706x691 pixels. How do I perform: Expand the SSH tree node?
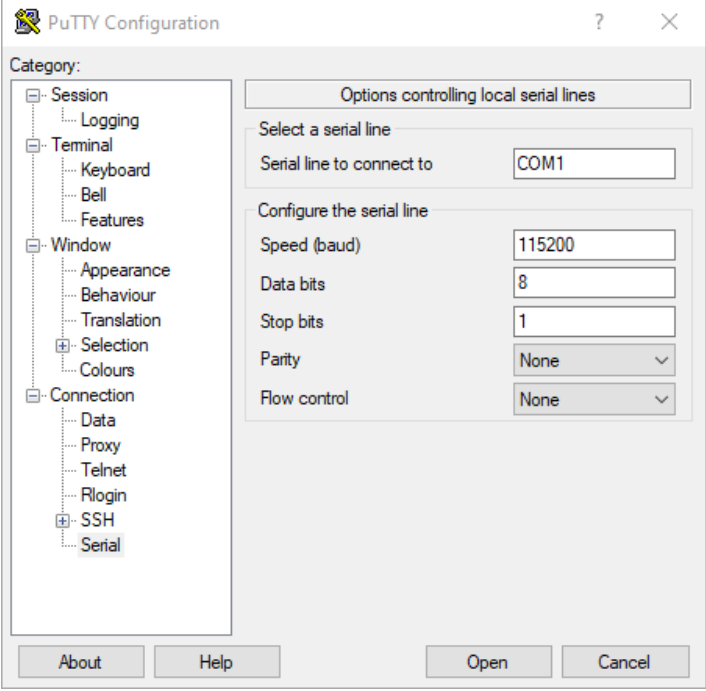pyautogui.click(x=62, y=521)
